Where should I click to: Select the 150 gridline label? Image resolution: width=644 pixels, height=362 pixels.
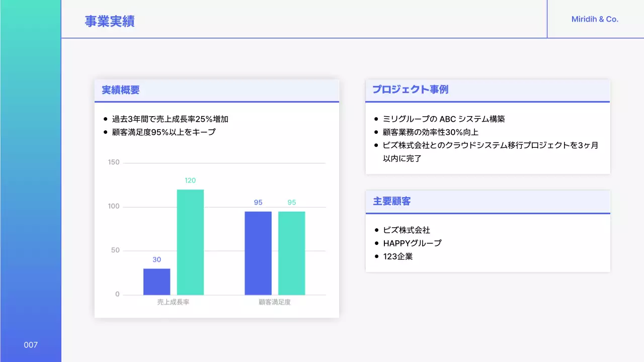[113, 162]
